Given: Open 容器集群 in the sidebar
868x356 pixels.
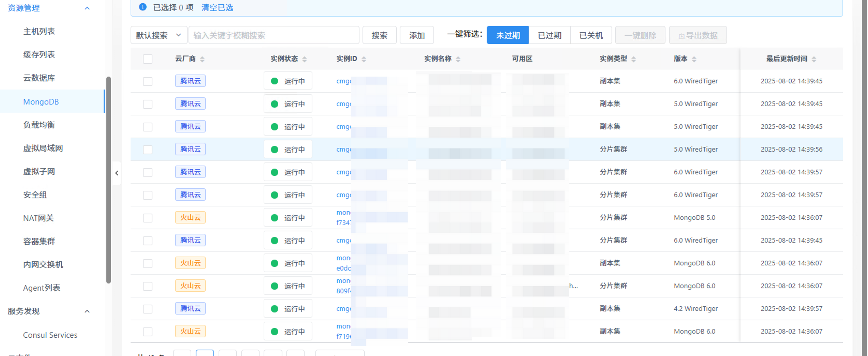Looking at the screenshot, I should pos(39,241).
